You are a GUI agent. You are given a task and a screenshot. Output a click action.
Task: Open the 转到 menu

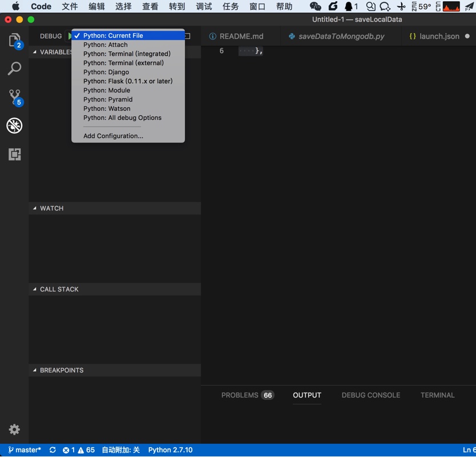(177, 6)
